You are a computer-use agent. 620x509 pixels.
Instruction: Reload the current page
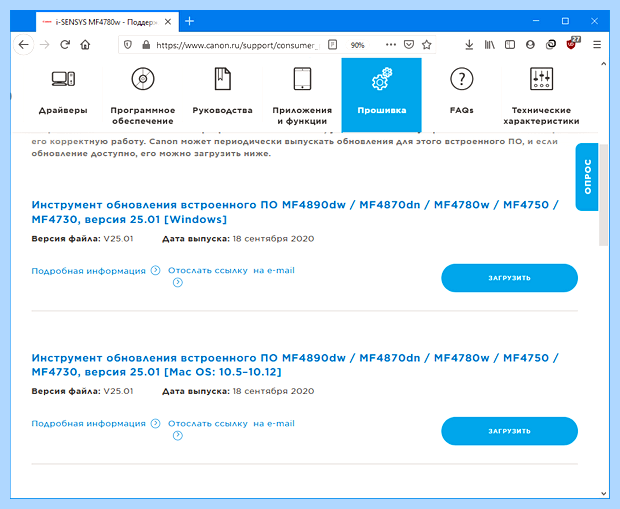(65, 45)
